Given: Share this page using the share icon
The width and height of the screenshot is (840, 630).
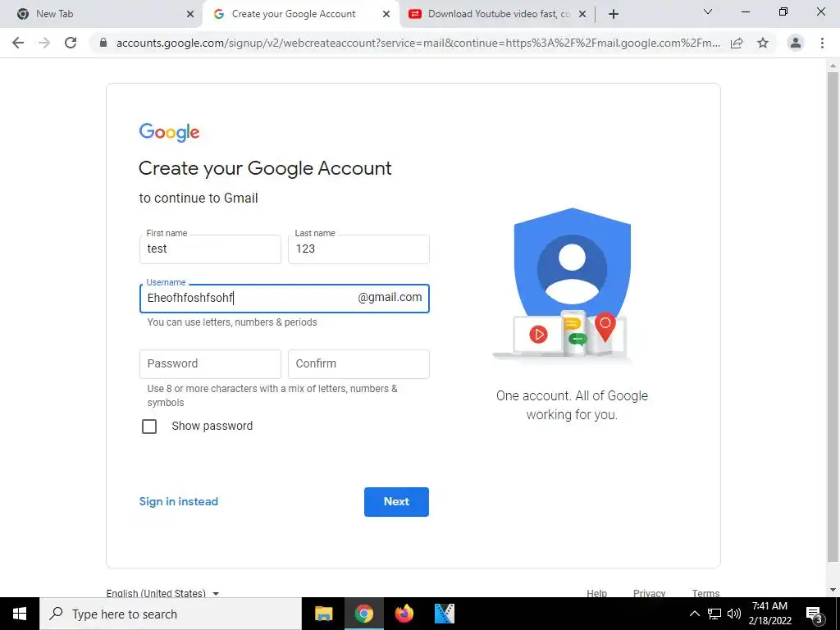Looking at the screenshot, I should (x=737, y=43).
